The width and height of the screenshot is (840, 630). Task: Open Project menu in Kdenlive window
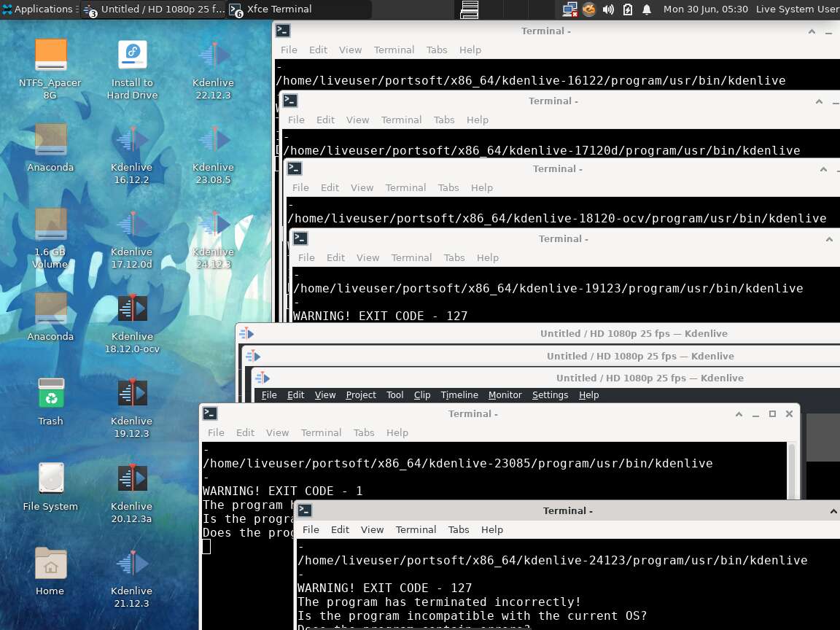click(x=361, y=394)
